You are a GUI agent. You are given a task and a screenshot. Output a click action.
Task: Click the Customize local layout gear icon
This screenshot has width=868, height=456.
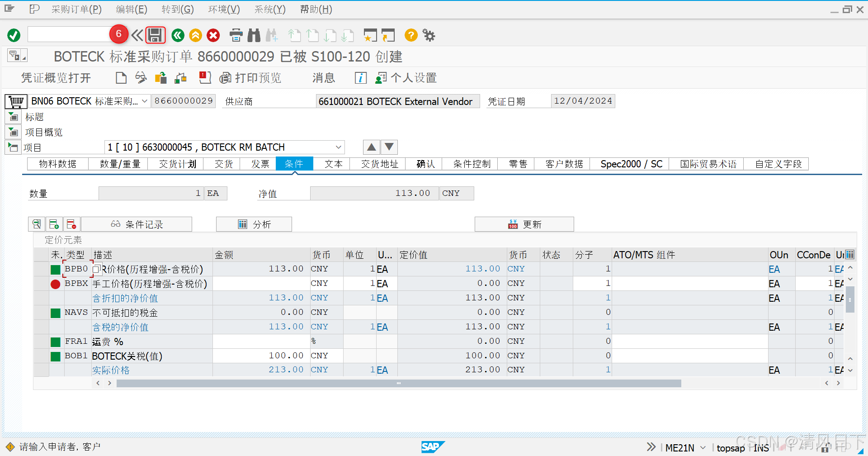coord(429,35)
